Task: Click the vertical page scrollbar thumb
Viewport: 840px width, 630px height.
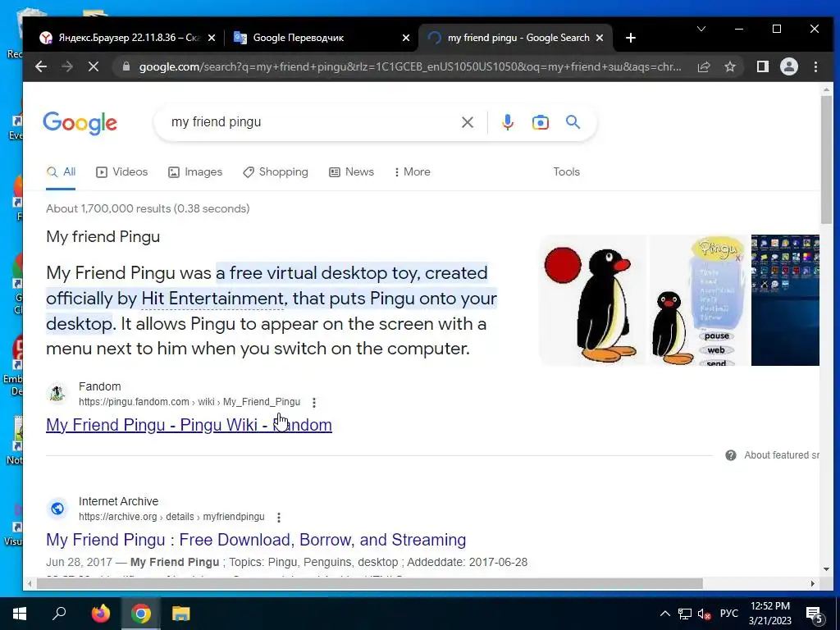Action: 827,160
